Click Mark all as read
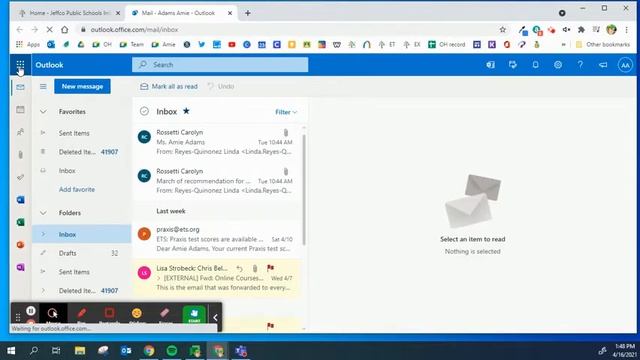Image resolution: width=640 pixels, height=360 pixels. [x=169, y=87]
